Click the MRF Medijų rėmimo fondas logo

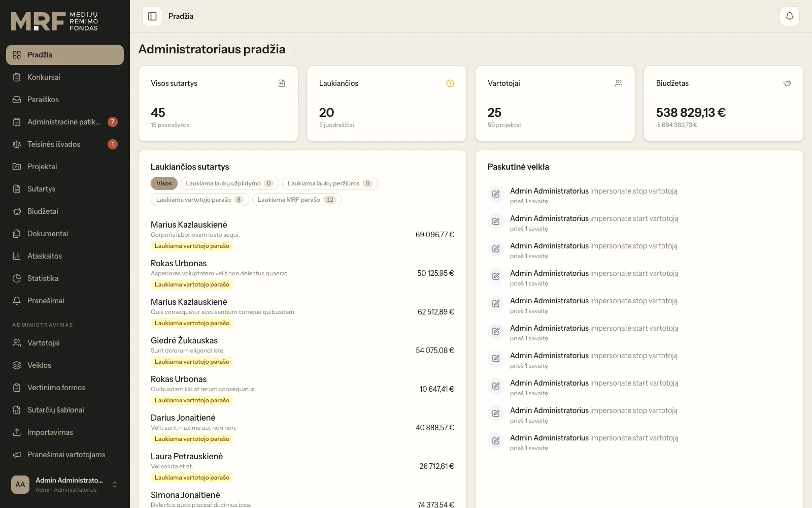(x=55, y=22)
